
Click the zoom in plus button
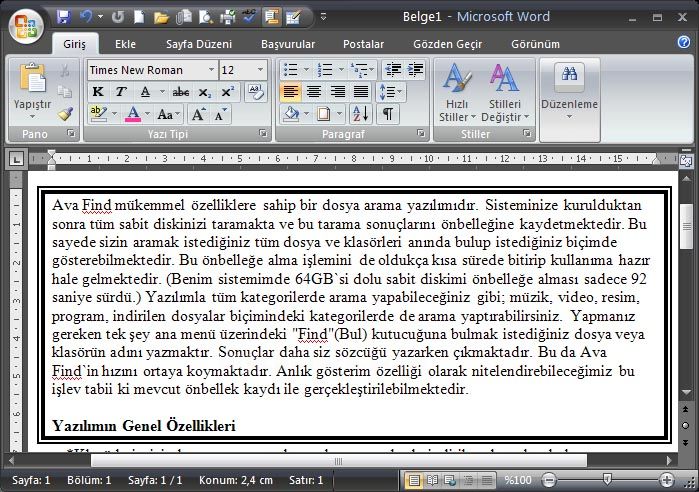[x=666, y=480]
